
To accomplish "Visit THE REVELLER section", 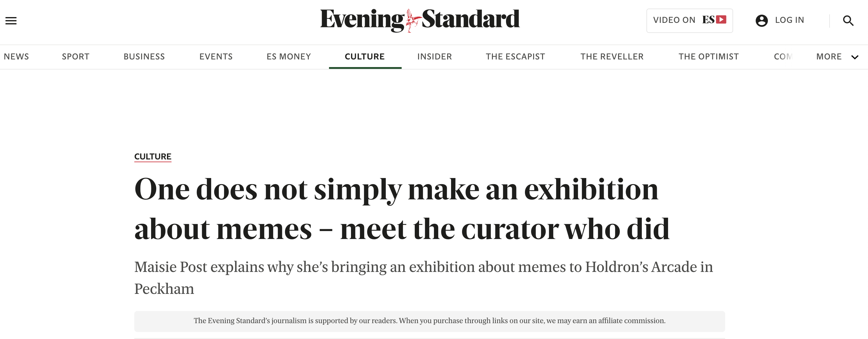I will (x=612, y=57).
